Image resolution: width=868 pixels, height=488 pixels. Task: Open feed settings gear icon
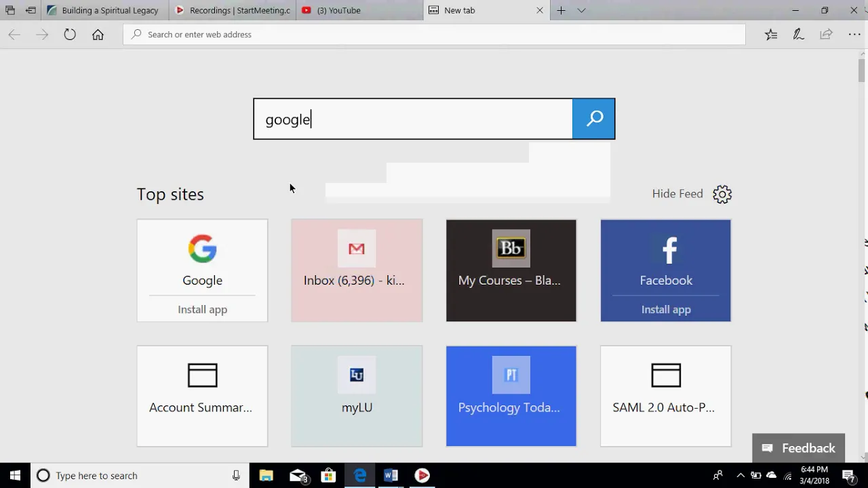coord(722,195)
